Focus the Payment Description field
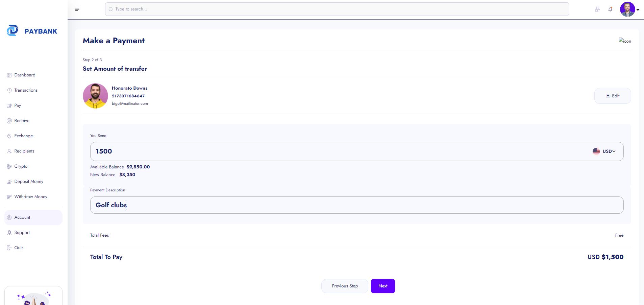Viewport: 644px width, 305px height. (356, 205)
